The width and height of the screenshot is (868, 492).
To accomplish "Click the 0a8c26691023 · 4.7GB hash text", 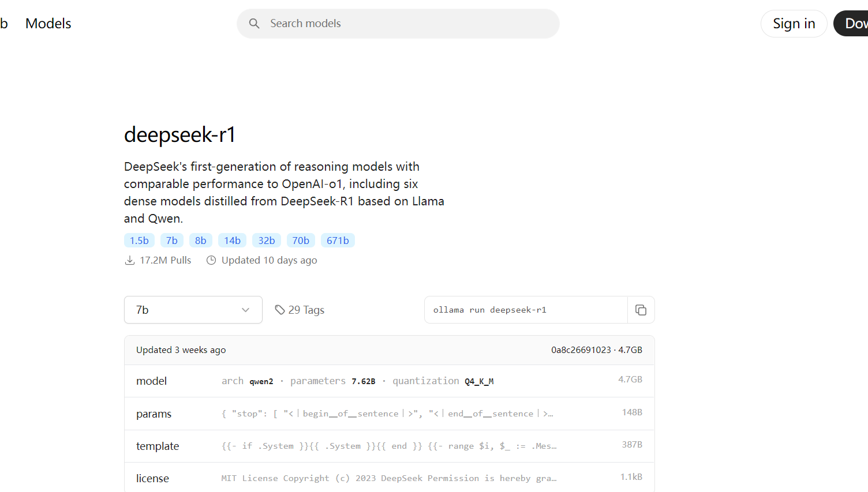I will tap(597, 350).
